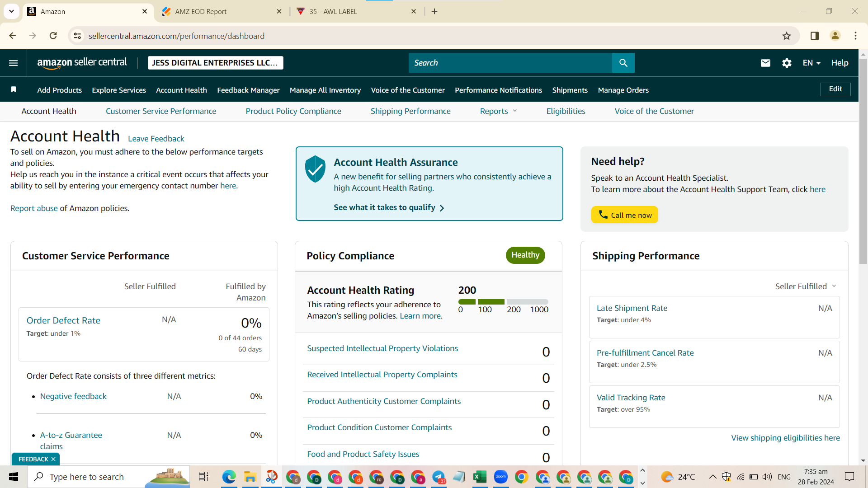The width and height of the screenshot is (868, 488).
Task: Open Shipping Performance tab
Action: click(x=410, y=111)
